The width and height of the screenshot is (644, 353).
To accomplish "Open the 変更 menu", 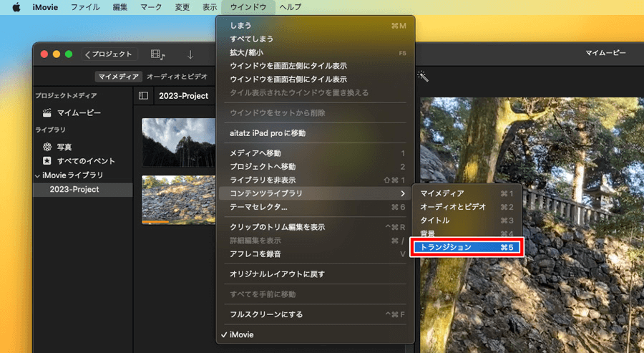I will [182, 7].
